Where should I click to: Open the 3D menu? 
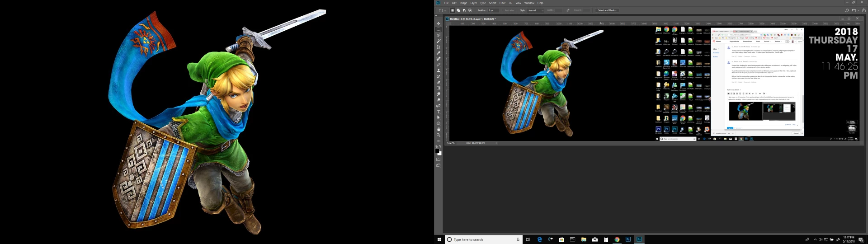(510, 3)
